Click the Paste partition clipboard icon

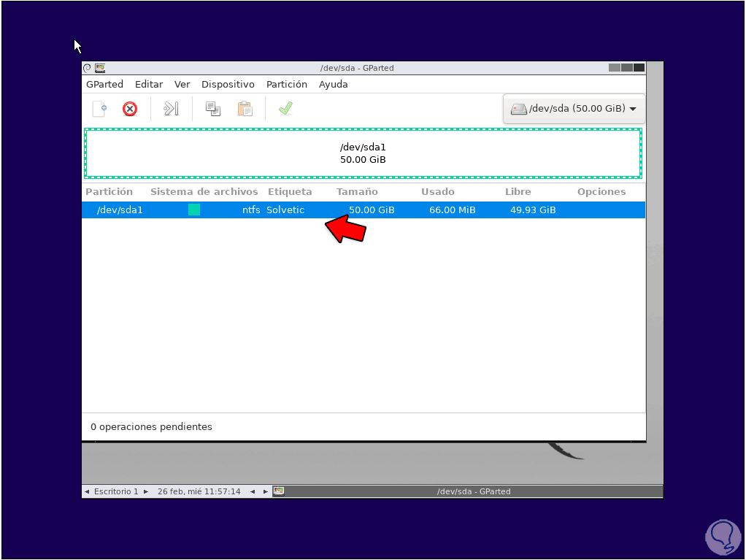(245, 109)
